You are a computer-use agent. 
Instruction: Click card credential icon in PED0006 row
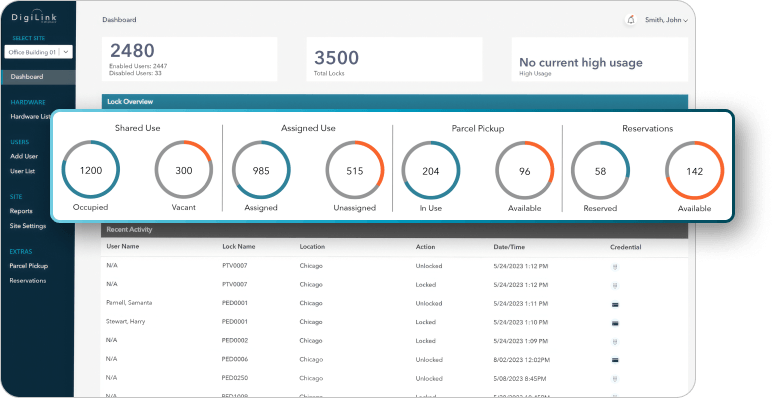615,361
